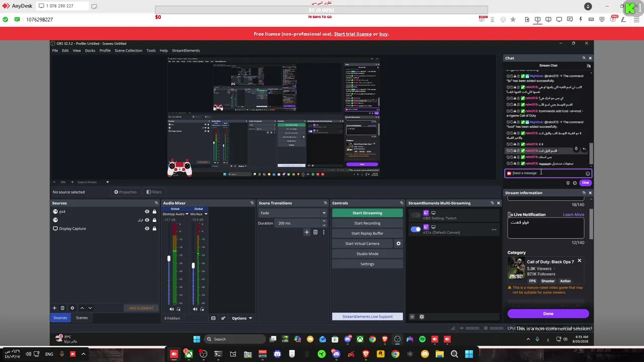Viewport: 644px width, 362px height.
Task: Toggle visibility of the Arabic-named source
Action: point(147,220)
